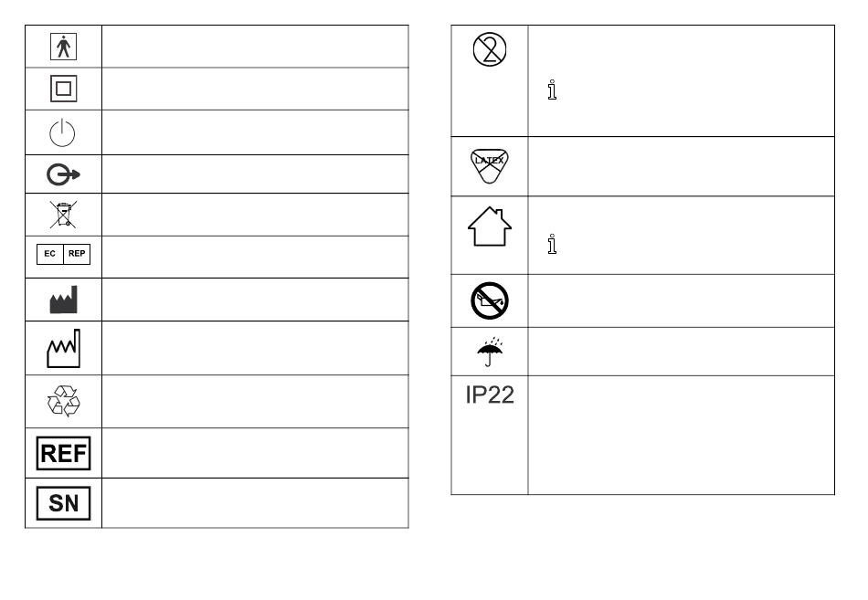Click the power standby symbol
Screen dimensions: 868x600
coord(63,133)
